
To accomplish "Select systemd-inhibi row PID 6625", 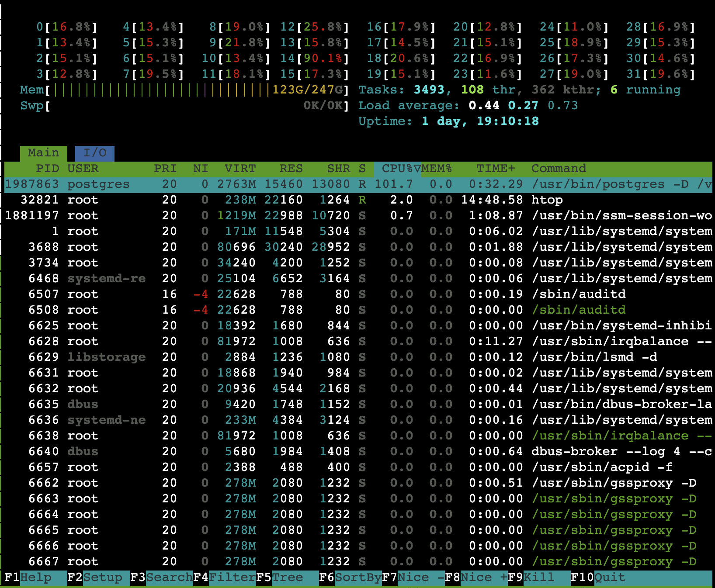I will coord(358,326).
